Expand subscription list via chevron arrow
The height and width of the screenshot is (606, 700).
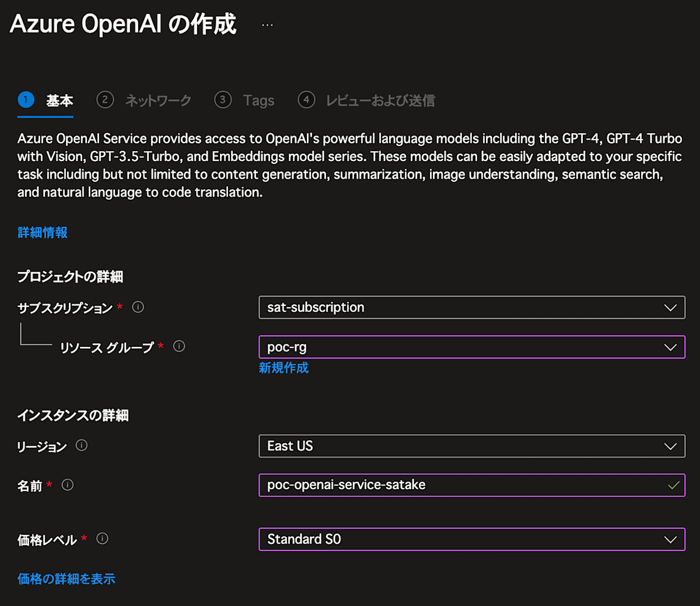point(670,308)
